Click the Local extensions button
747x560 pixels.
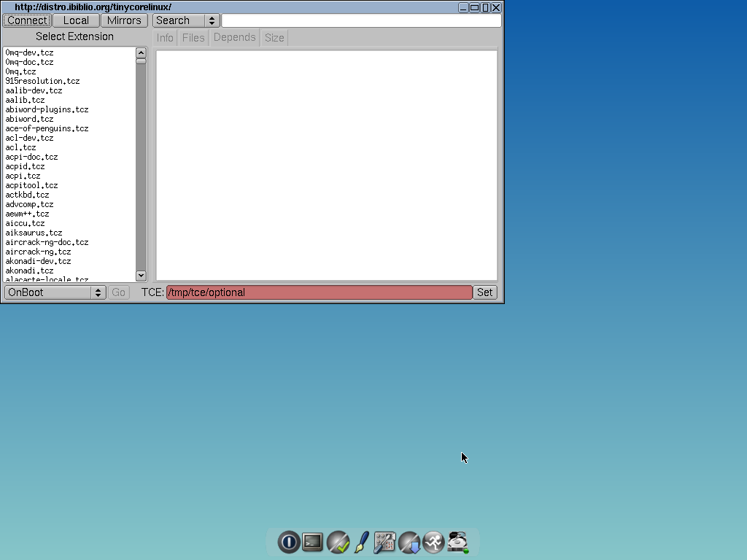(76, 20)
